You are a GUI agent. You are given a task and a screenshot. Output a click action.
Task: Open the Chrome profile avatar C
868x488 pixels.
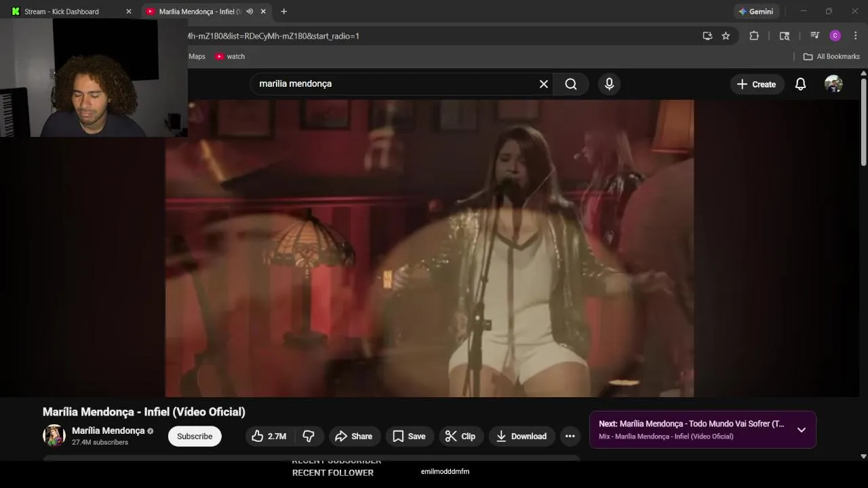835,36
